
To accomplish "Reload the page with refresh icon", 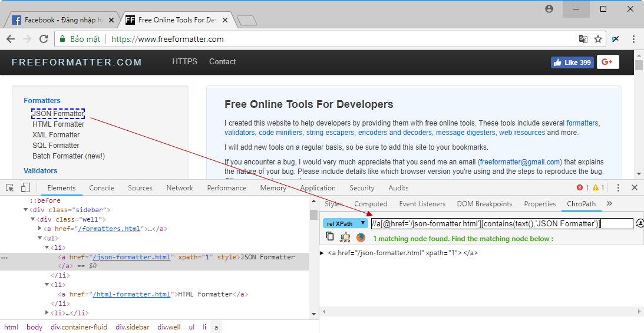I will click(x=44, y=39).
